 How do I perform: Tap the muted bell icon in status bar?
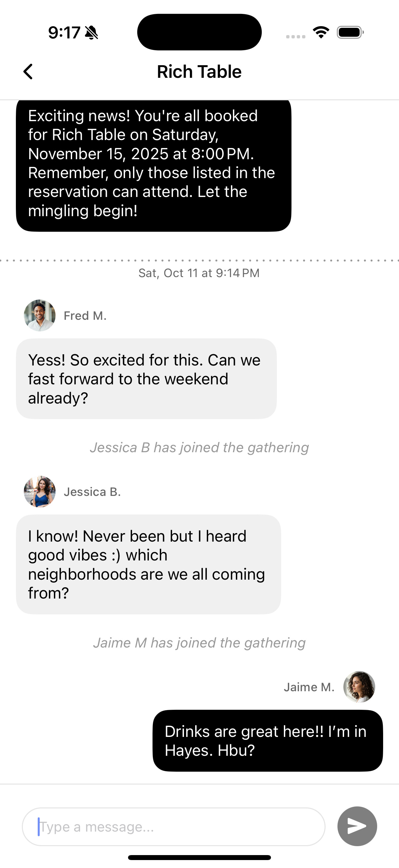91,33
